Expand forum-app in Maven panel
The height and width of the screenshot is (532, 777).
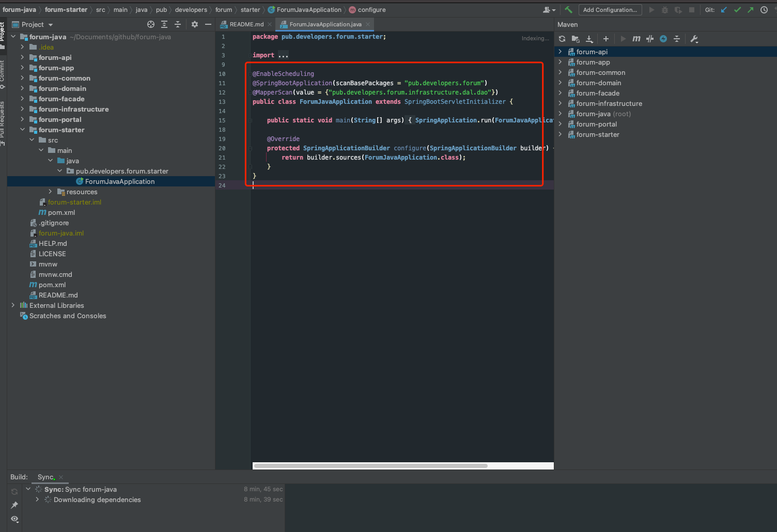pos(560,62)
